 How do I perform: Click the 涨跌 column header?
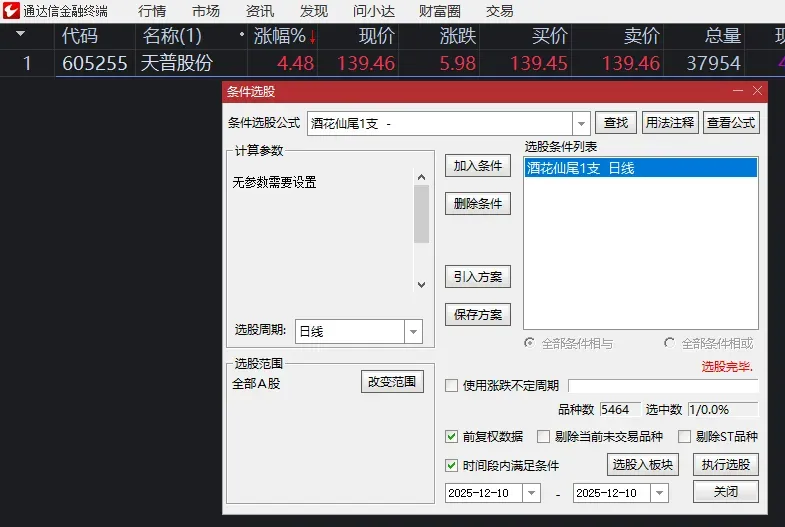(x=458, y=36)
